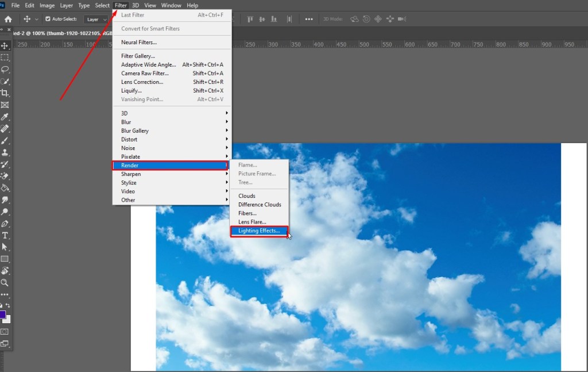Open the foreground color swatch picker

(4, 315)
